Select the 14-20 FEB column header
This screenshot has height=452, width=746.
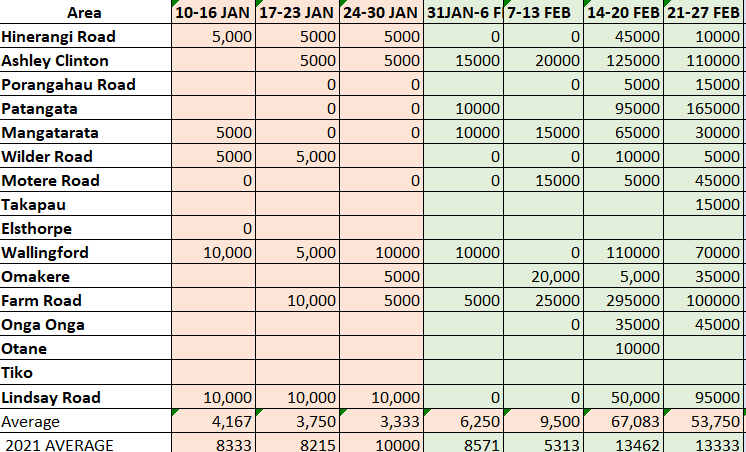click(623, 12)
